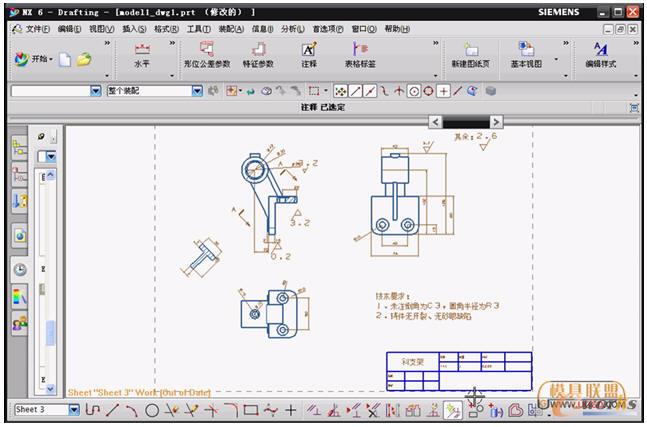Open the 表格标签 tabular label tool
The image size is (647, 427).
coord(360,54)
